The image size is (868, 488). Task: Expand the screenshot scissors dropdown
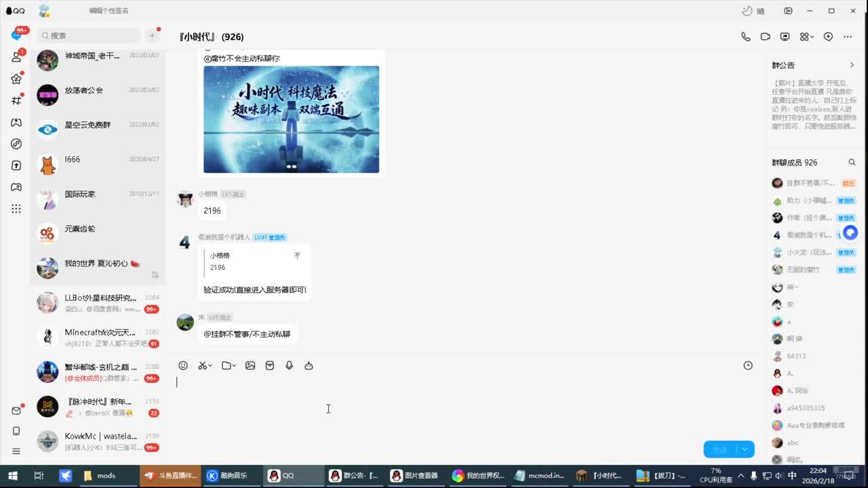click(210, 366)
